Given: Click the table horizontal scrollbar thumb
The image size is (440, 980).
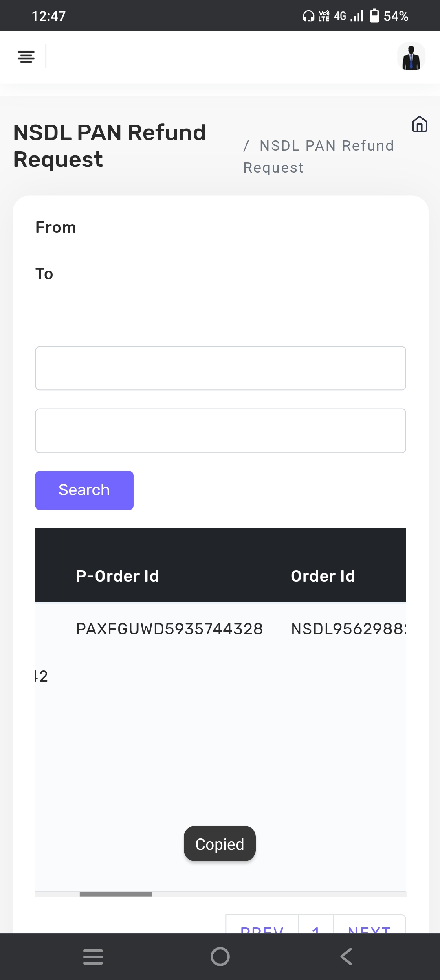Looking at the screenshot, I should coord(116,894).
